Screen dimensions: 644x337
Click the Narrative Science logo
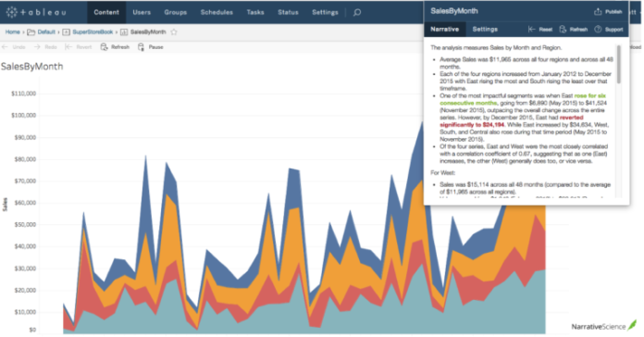click(x=603, y=326)
